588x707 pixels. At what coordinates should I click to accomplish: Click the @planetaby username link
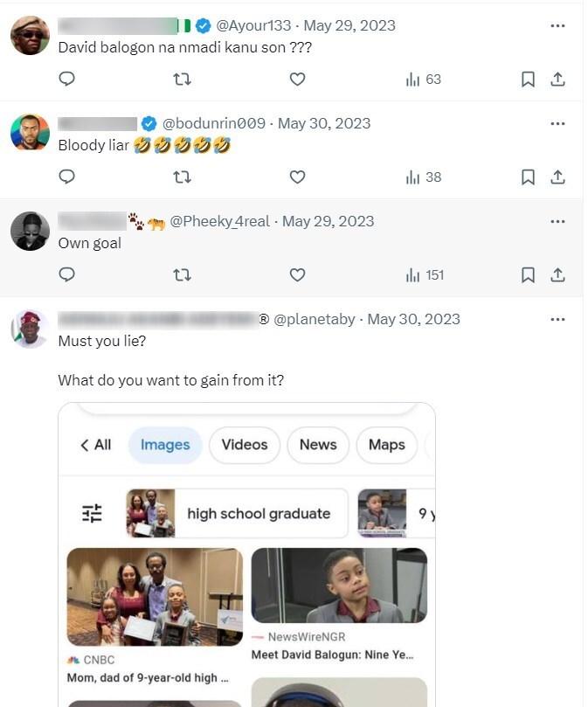[x=315, y=319]
